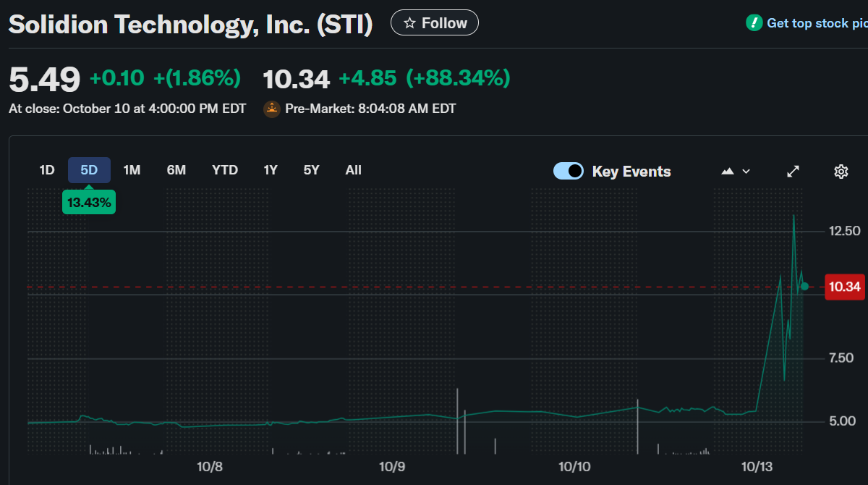Click the 13.43% five-day return badge
Screen dimensions: 868x485
tap(89, 203)
